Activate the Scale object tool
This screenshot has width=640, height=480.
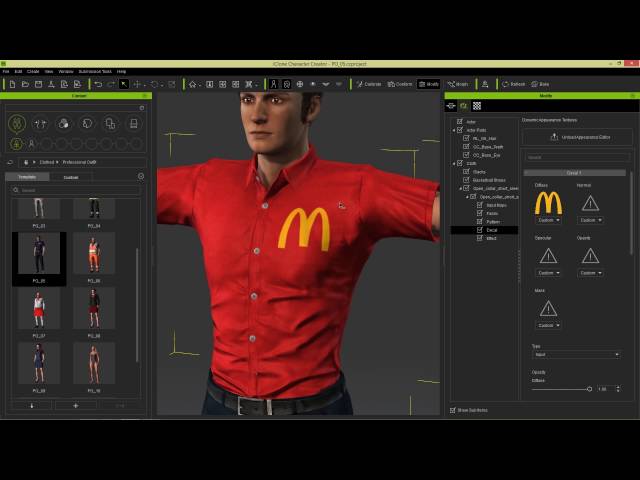(x=171, y=84)
